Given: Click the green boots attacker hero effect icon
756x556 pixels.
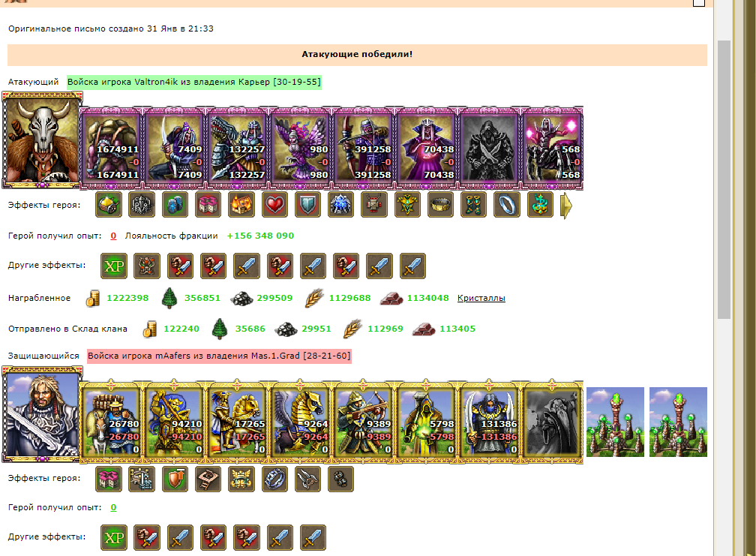Looking at the screenshot, I should pos(474,204).
